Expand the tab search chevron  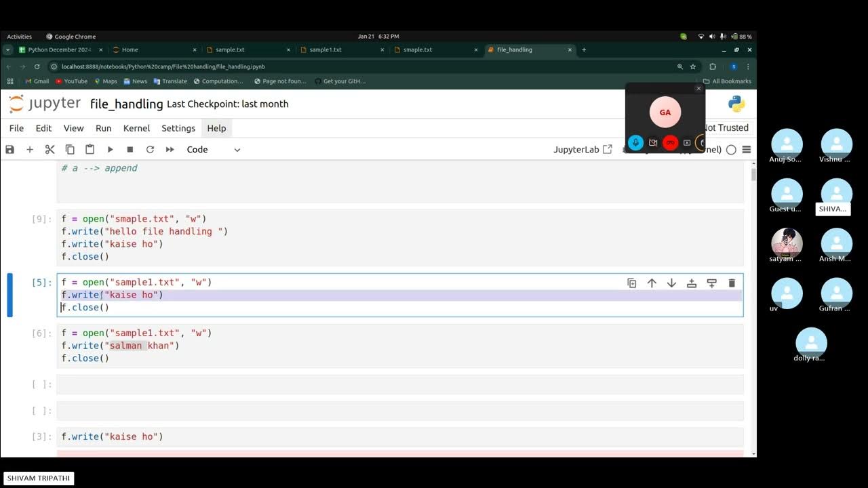coord(7,49)
